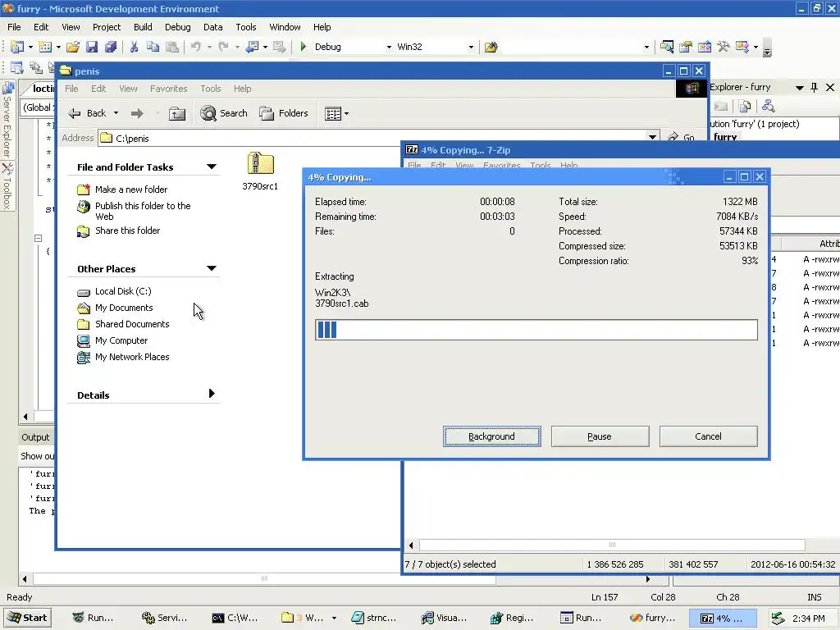The height and width of the screenshot is (630, 840).
Task: Switch to furry... taskbar button
Action: 654,618
